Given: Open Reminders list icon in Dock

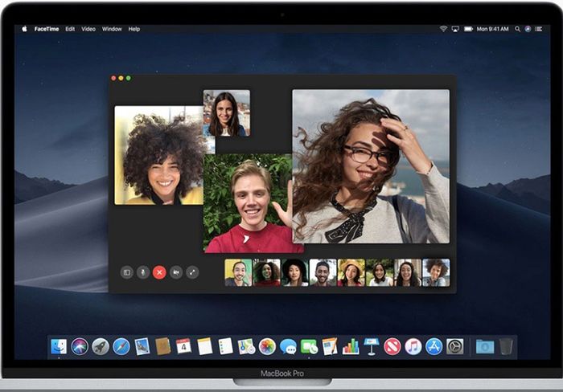Looking at the screenshot, I should pyautogui.click(x=225, y=347).
